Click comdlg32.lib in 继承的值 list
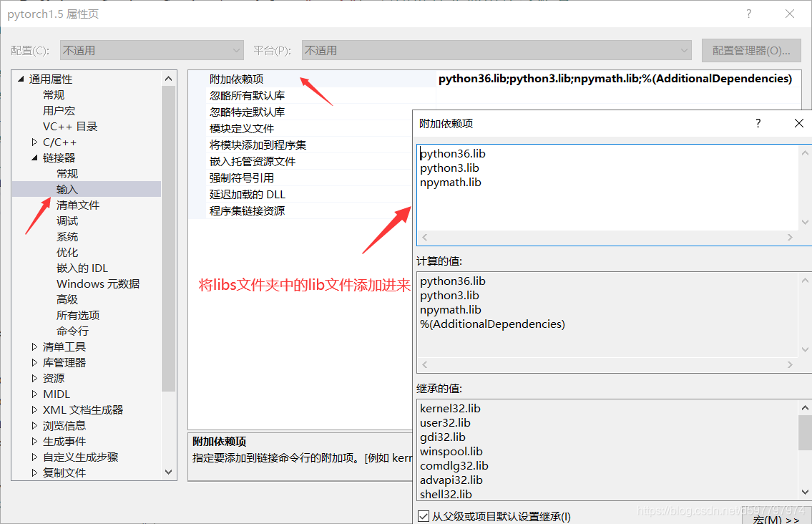The width and height of the screenshot is (812, 524). point(454,466)
